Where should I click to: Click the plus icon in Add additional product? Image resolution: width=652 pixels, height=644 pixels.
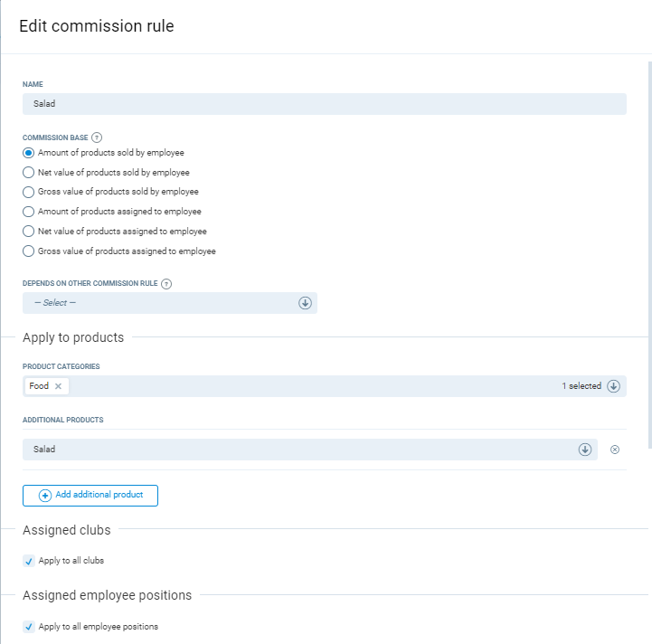point(45,496)
